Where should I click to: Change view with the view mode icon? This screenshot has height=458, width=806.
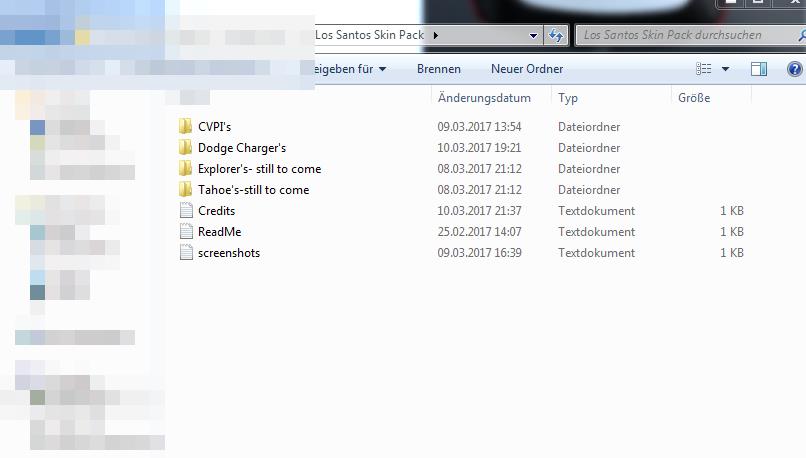[x=704, y=69]
